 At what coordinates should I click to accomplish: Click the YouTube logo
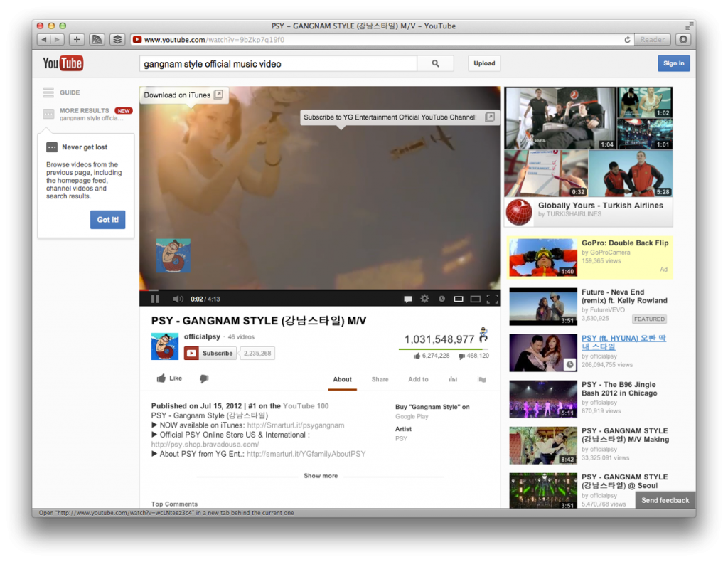(63, 63)
